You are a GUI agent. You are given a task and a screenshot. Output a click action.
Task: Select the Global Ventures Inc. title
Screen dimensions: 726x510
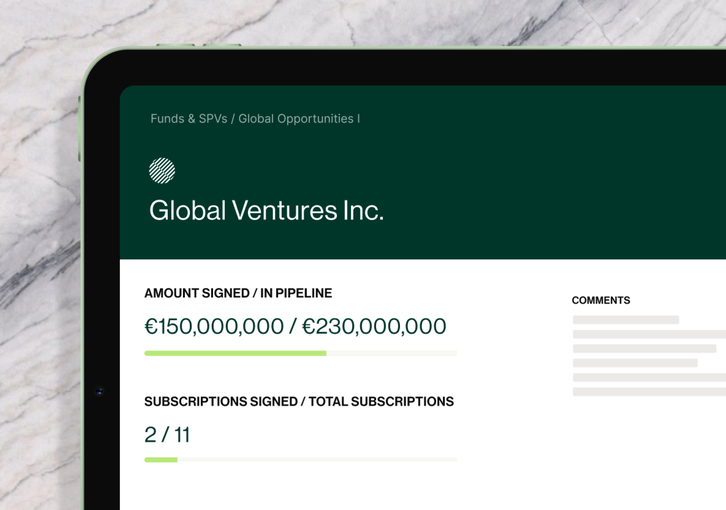(x=266, y=211)
